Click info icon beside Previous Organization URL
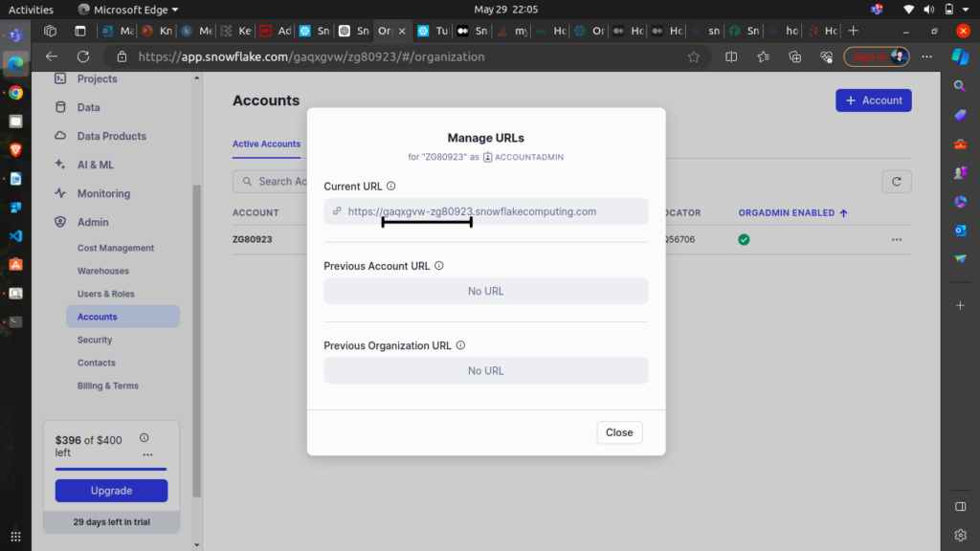 tap(460, 345)
